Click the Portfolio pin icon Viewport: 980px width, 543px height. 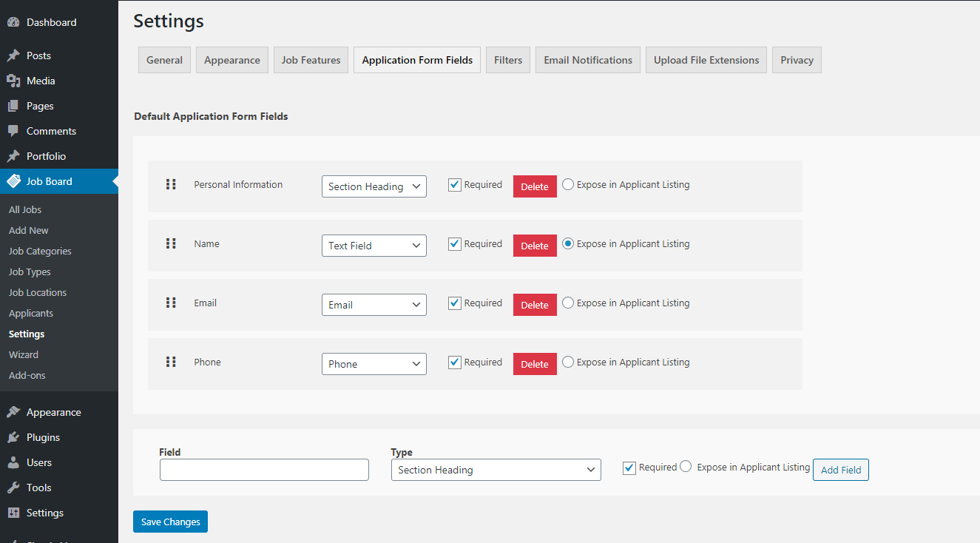13,156
